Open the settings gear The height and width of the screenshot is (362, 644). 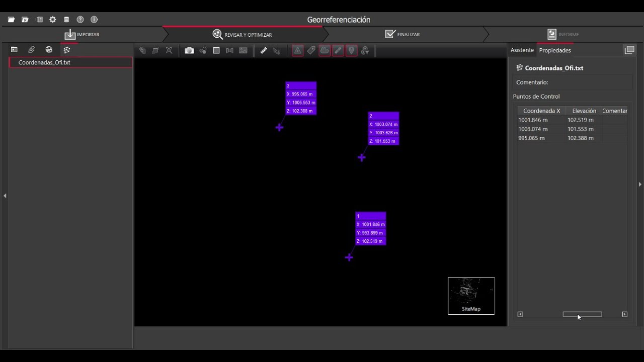(x=53, y=20)
